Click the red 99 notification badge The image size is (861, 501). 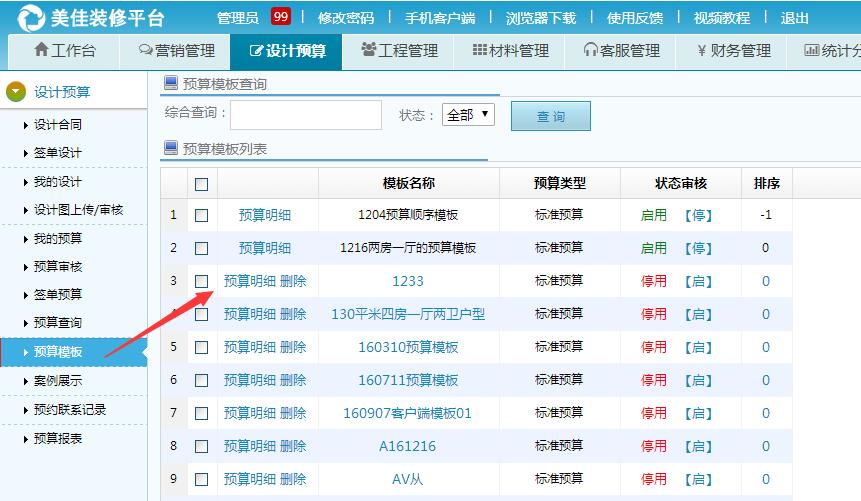coord(281,17)
